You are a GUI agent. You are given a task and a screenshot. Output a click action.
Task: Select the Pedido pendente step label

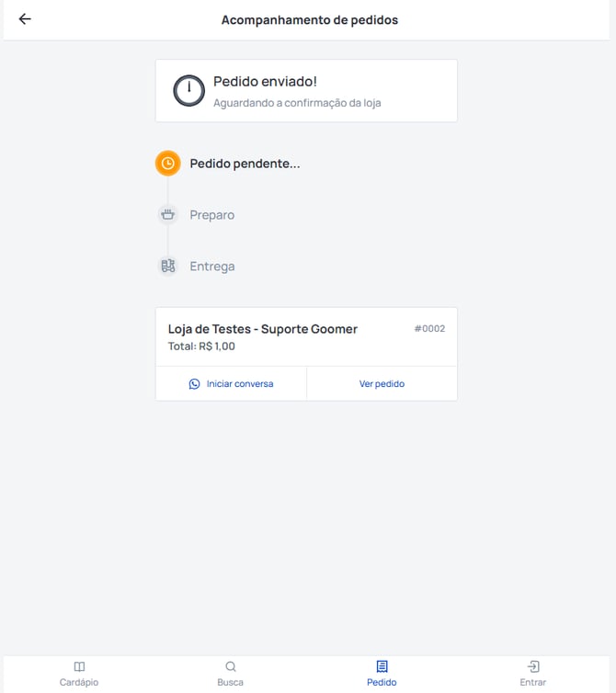(245, 164)
